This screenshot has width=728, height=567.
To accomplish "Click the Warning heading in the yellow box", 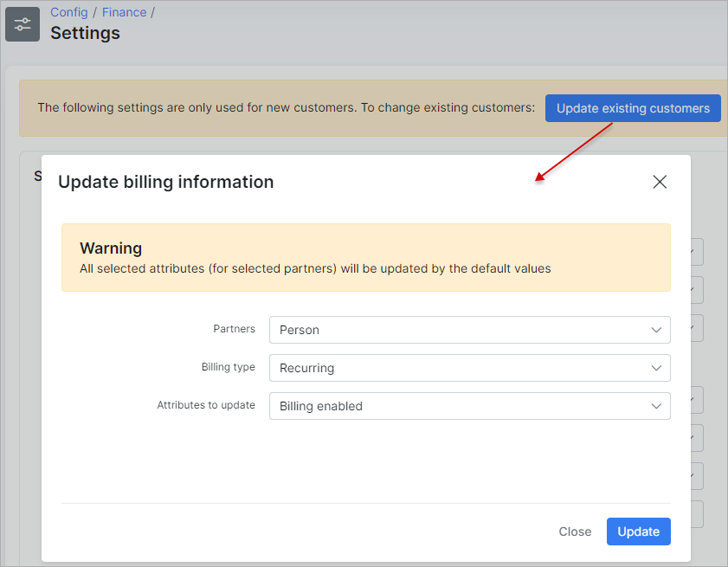I will (x=111, y=248).
